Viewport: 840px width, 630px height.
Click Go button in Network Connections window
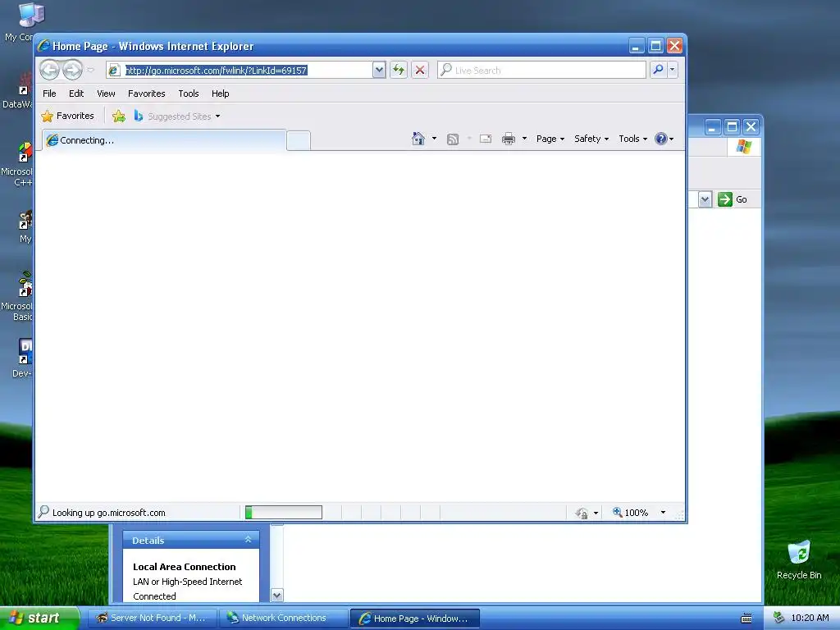pos(733,199)
